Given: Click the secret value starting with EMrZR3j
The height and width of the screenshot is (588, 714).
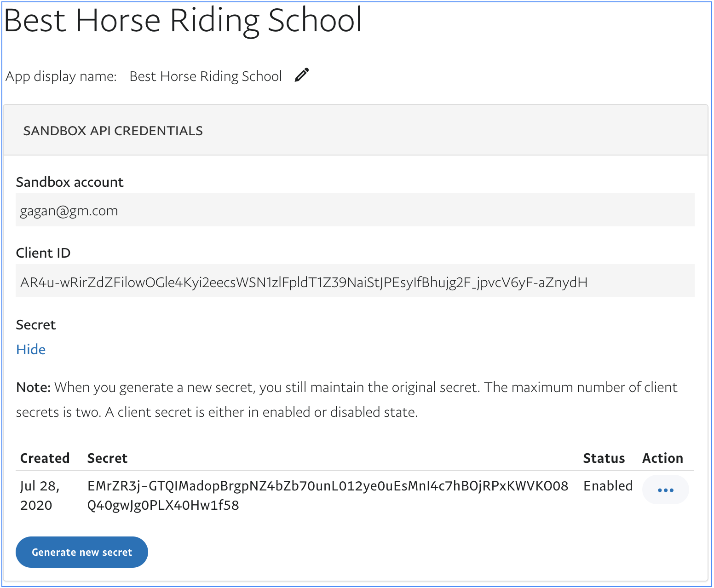Looking at the screenshot, I should (328, 496).
